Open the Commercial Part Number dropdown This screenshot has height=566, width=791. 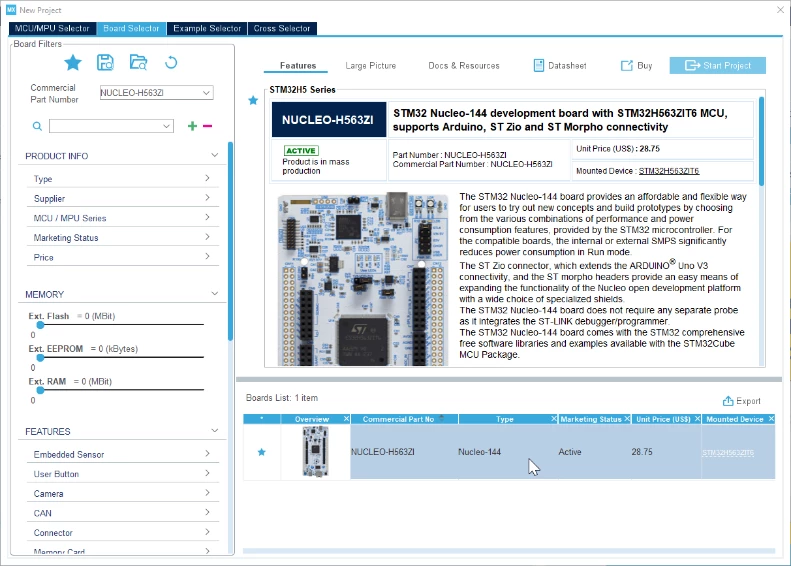click(x=206, y=93)
